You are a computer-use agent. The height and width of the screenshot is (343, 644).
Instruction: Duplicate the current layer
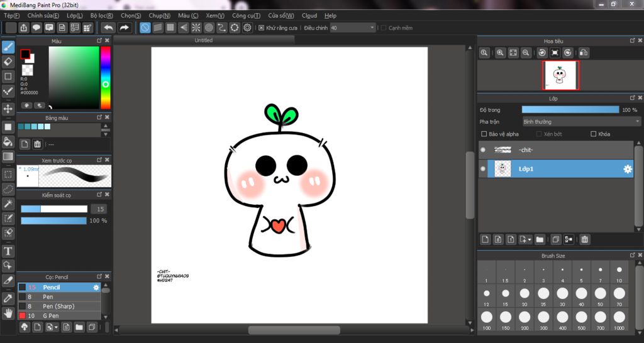(x=555, y=239)
